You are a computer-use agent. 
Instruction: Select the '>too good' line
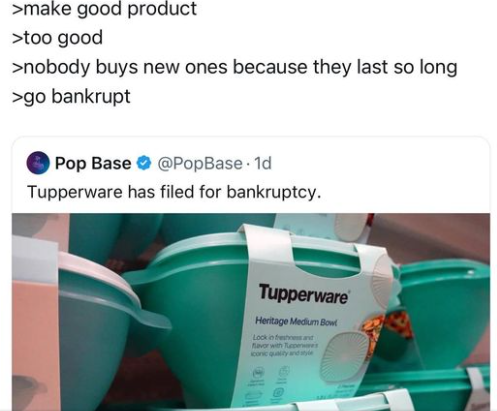point(57,38)
